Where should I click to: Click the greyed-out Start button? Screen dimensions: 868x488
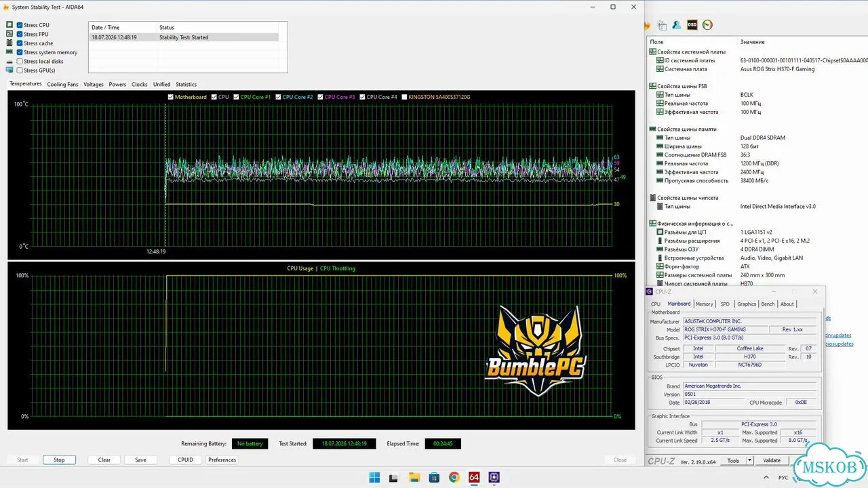(x=22, y=460)
